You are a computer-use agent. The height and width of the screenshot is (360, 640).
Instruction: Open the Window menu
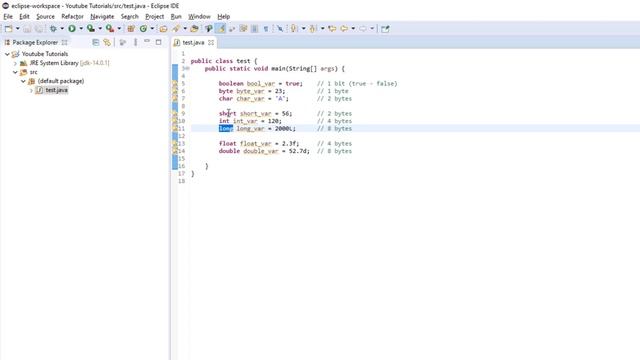(199, 16)
